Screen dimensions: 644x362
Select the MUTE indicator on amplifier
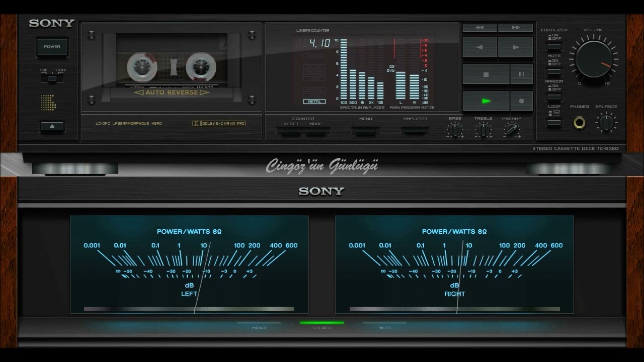coord(385,325)
